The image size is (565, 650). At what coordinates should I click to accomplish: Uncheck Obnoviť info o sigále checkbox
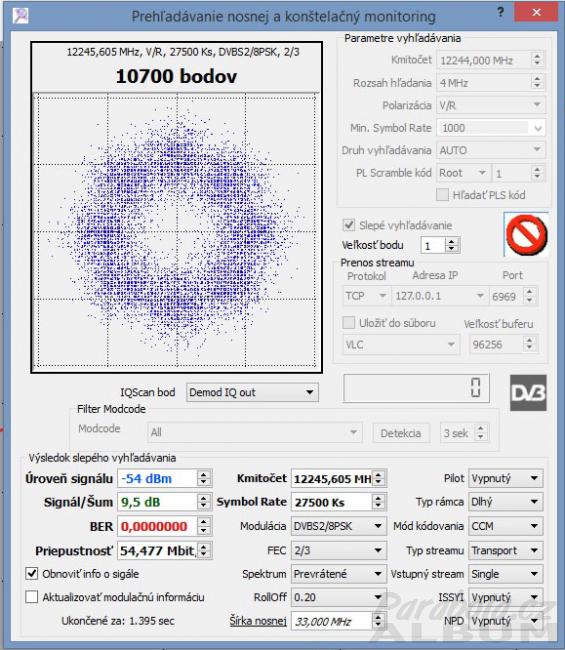coord(32,573)
